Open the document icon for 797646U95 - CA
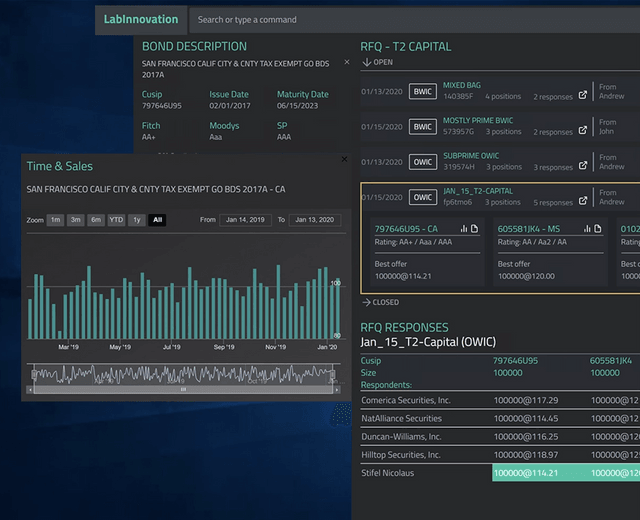 click(474, 229)
